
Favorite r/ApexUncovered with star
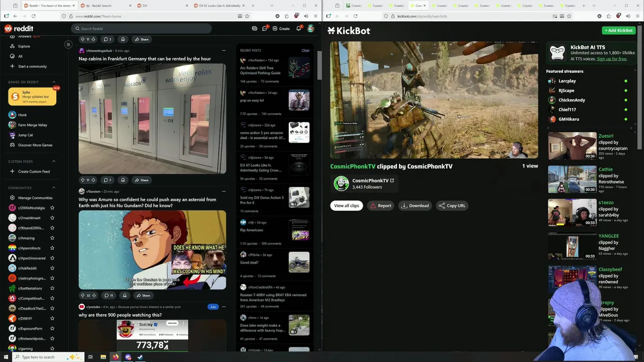52,258
